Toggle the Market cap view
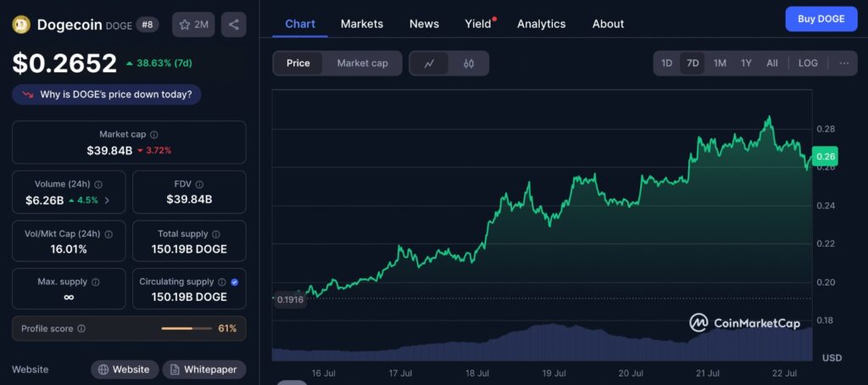Viewport: 868px width, 385px height. [x=363, y=63]
